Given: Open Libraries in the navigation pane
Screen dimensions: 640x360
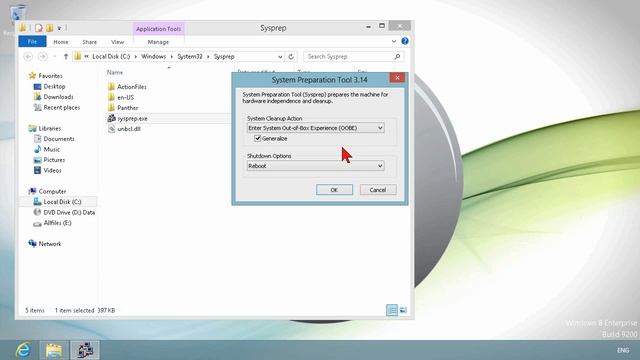Looking at the screenshot, I should point(49,129).
